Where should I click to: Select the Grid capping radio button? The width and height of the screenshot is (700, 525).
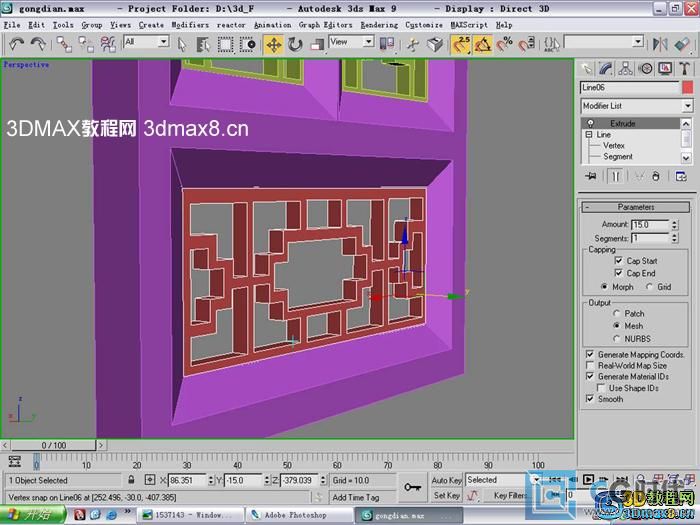click(649, 286)
